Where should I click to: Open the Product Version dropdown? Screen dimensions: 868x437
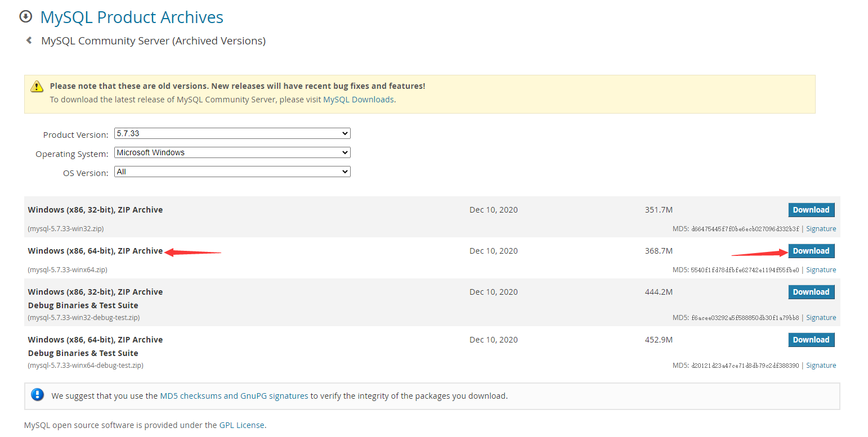pyautogui.click(x=232, y=134)
